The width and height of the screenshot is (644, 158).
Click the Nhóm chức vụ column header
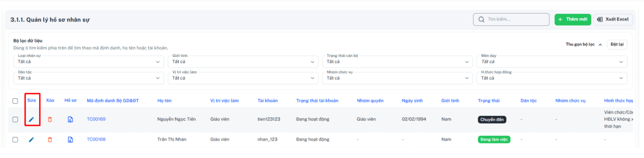coord(571,101)
